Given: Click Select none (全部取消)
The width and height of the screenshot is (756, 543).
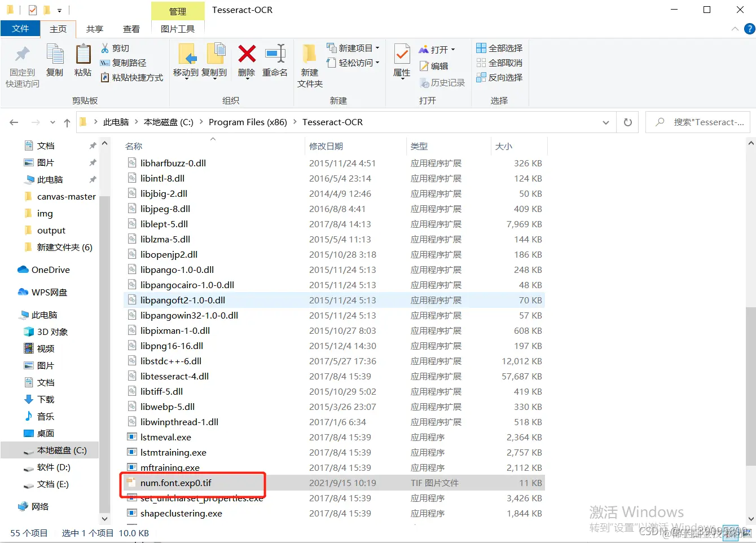Looking at the screenshot, I should (x=499, y=63).
